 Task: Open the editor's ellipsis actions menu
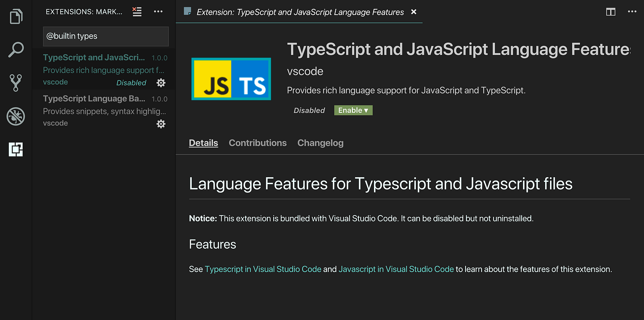pyautogui.click(x=632, y=12)
